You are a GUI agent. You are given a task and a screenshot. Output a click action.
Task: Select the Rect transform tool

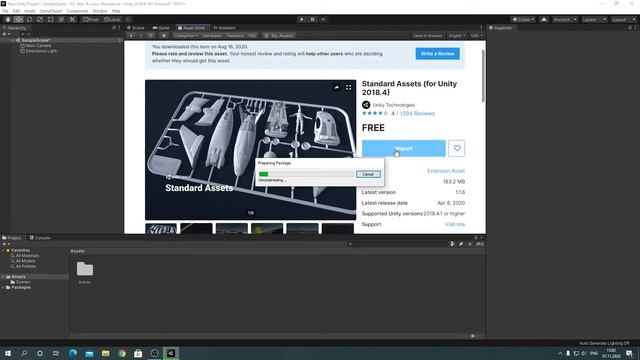51,20
